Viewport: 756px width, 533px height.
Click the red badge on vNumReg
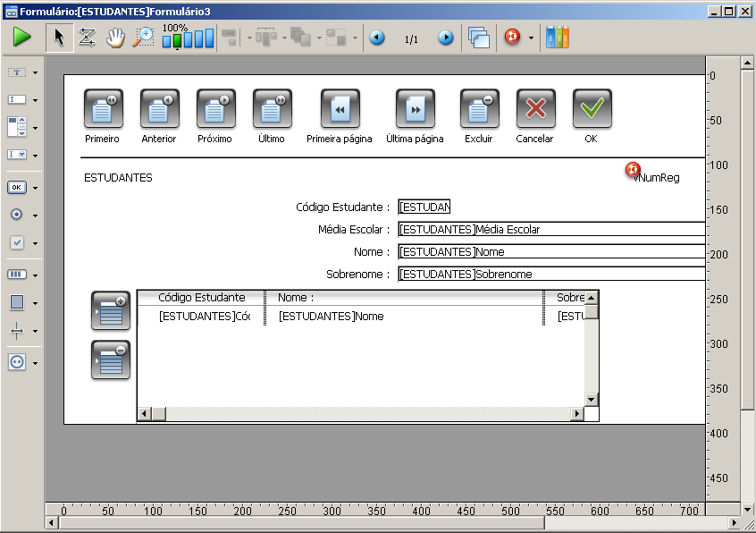coord(633,169)
